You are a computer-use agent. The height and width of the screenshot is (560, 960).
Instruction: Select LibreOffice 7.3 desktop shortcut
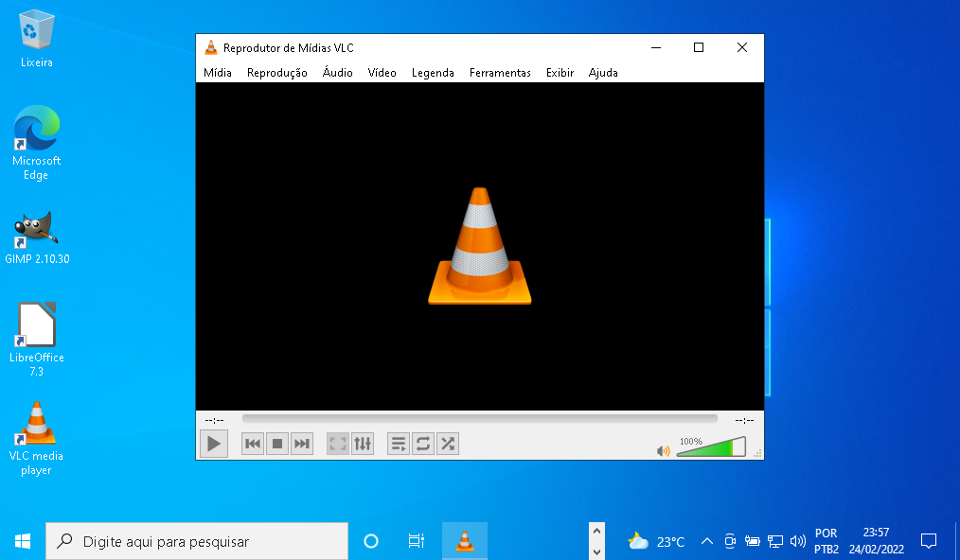(x=37, y=339)
